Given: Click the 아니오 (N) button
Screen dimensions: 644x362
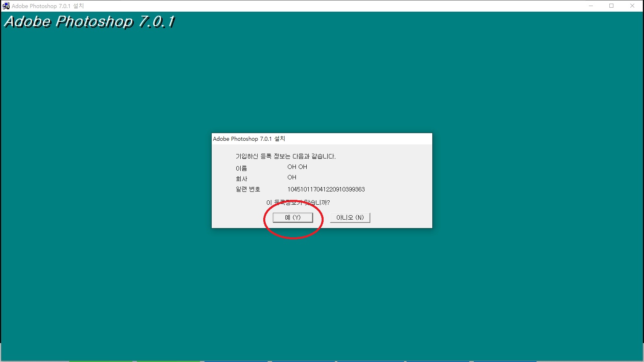Looking at the screenshot, I should [350, 217].
